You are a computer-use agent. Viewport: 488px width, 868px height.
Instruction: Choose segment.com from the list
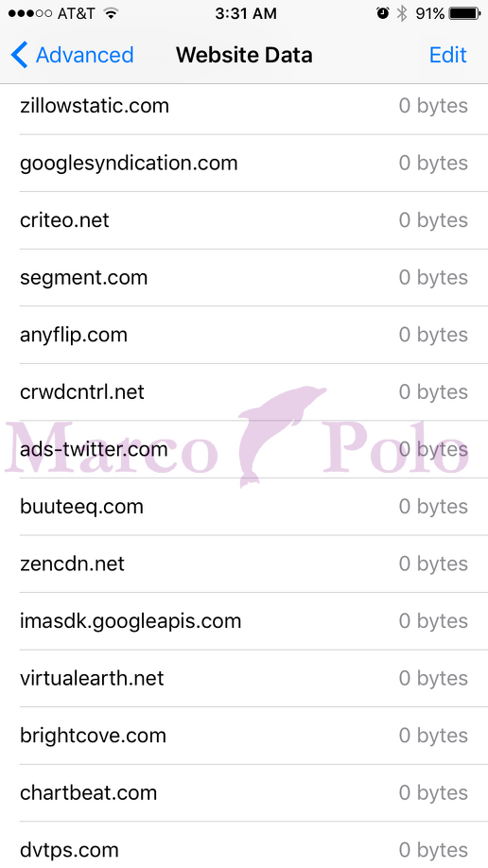coord(244,277)
